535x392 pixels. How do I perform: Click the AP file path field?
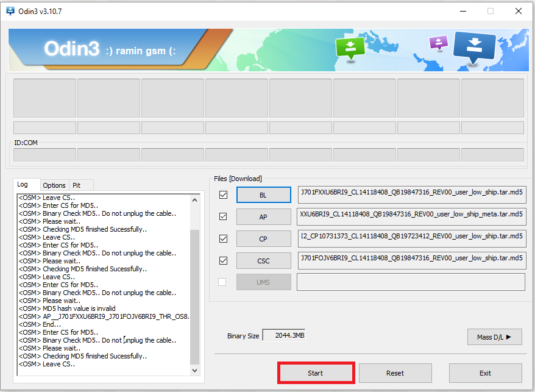point(411,216)
